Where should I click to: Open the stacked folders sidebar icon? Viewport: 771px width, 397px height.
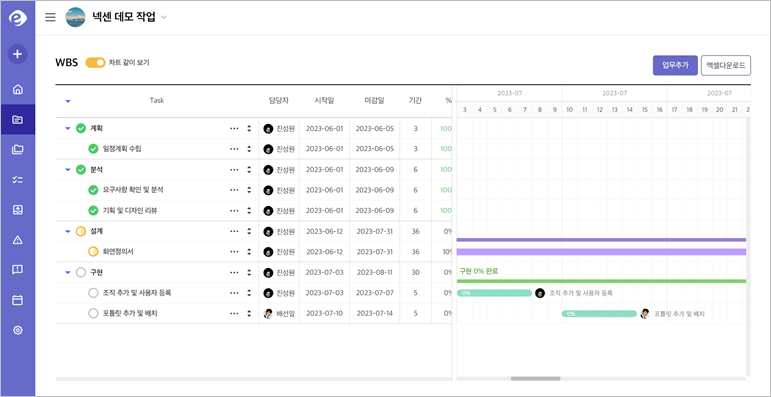coord(18,150)
